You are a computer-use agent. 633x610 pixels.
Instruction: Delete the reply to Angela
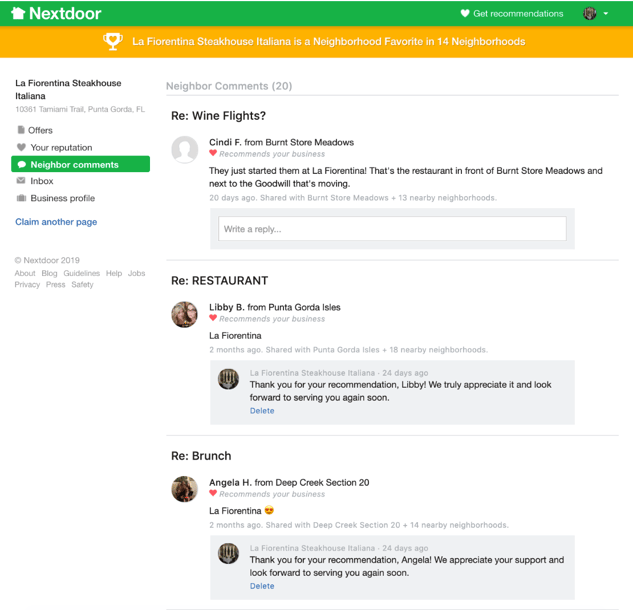(262, 586)
